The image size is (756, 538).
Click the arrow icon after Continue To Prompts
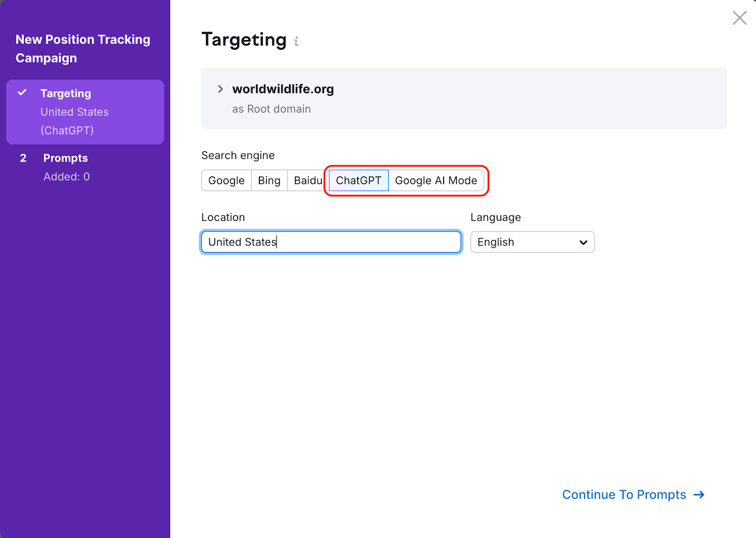699,495
